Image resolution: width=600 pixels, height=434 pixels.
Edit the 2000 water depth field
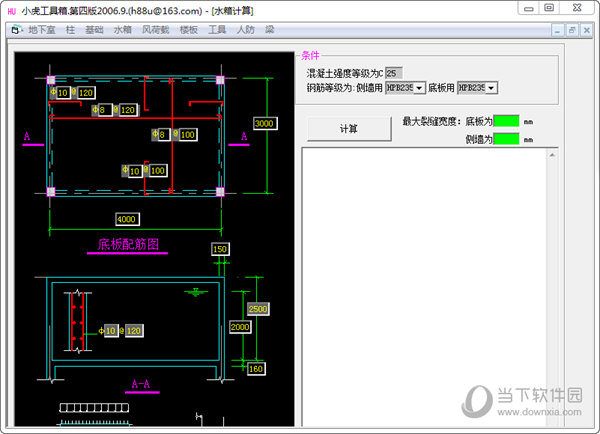pos(240,327)
